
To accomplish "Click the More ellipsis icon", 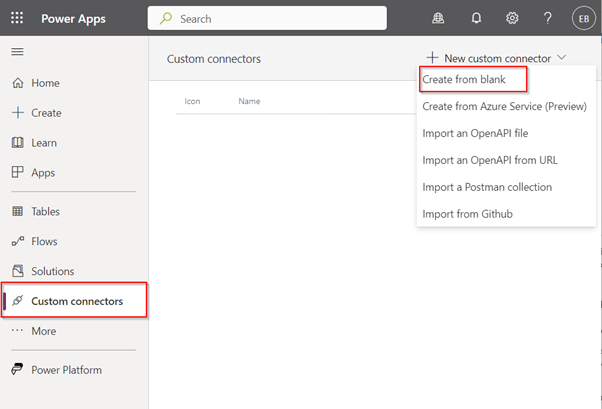I will (17, 330).
